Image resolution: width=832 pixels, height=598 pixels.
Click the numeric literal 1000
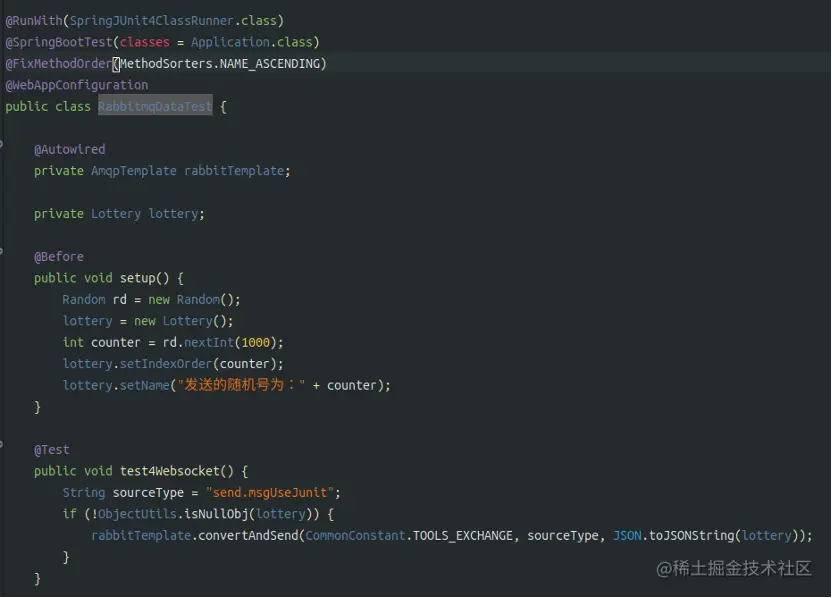256,343
